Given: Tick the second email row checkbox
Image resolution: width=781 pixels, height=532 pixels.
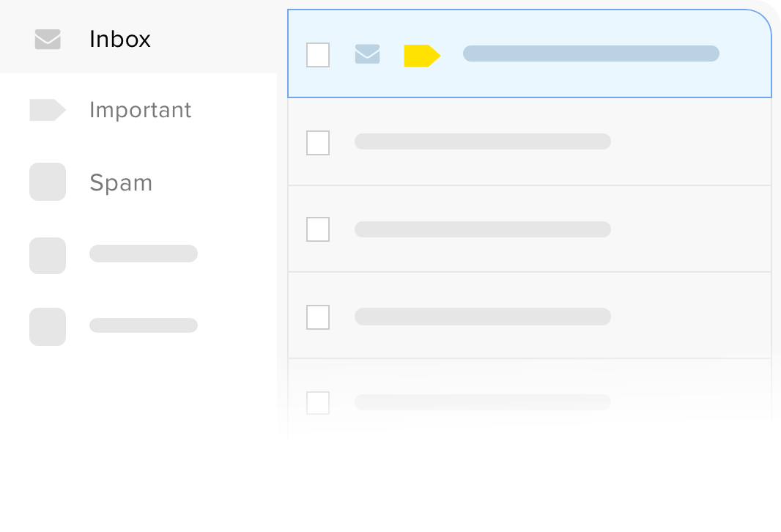Looking at the screenshot, I should click(318, 143).
